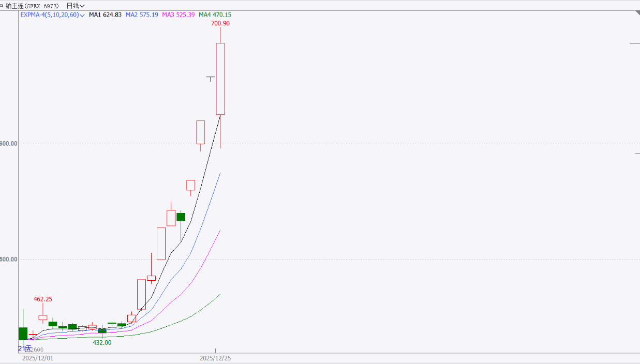The height and width of the screenshot is (364, 640).
Task: Click the small square icon before 铂主连
Action: tap(2, 5)
